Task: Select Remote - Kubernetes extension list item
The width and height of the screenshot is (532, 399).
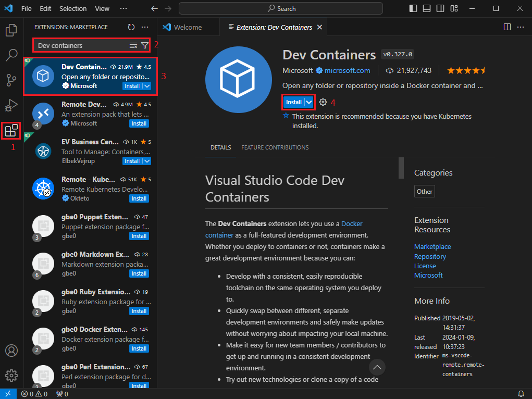Action: pyautogui.click(x=91, y=189)
